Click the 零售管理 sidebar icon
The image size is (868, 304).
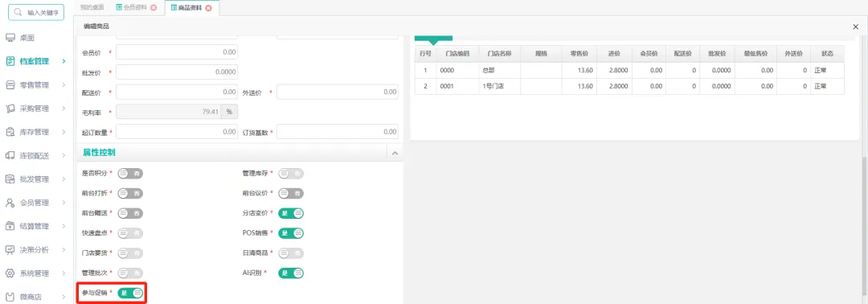[x=10, y=84]
